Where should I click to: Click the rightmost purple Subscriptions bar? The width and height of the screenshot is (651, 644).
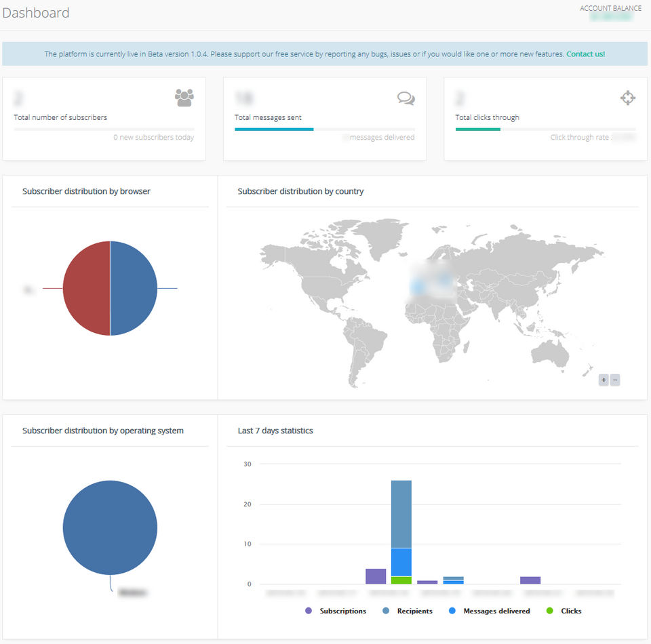pos(530,580)
